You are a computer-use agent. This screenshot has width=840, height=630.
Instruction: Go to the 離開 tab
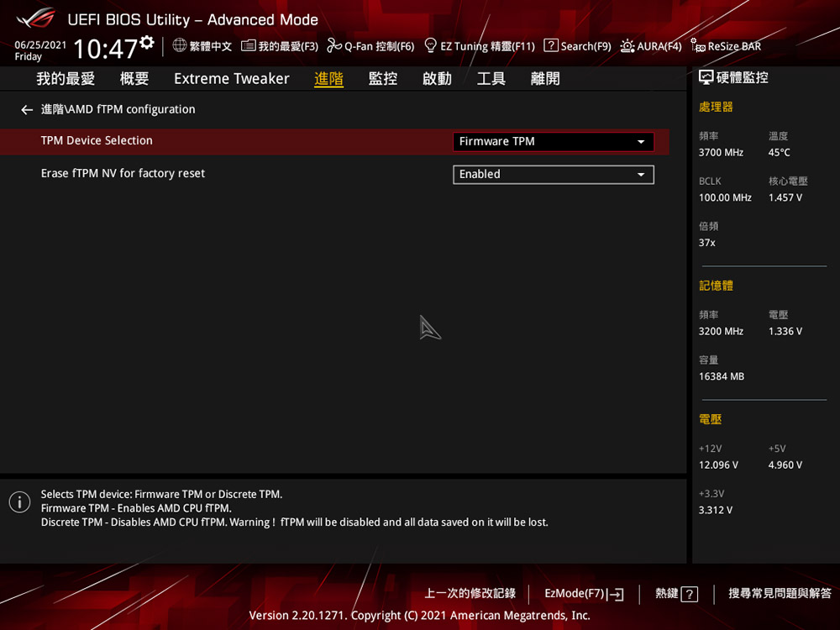(545, 79)
